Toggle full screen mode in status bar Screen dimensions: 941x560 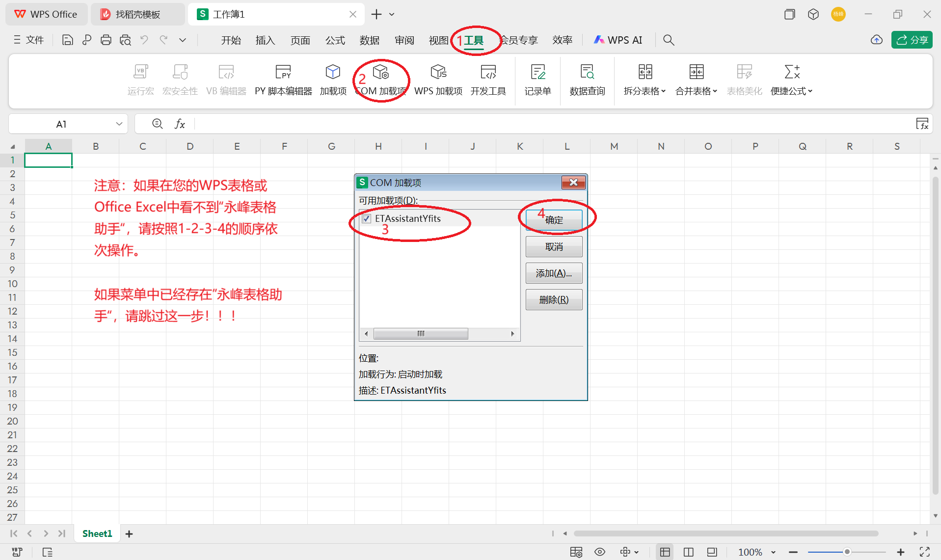pyautogui.click(x=924, y=552)
